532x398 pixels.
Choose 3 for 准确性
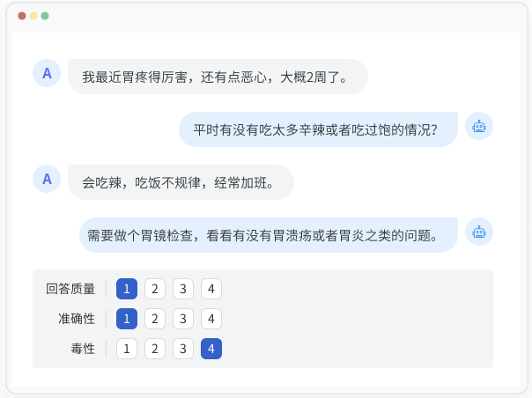(183, 319)
